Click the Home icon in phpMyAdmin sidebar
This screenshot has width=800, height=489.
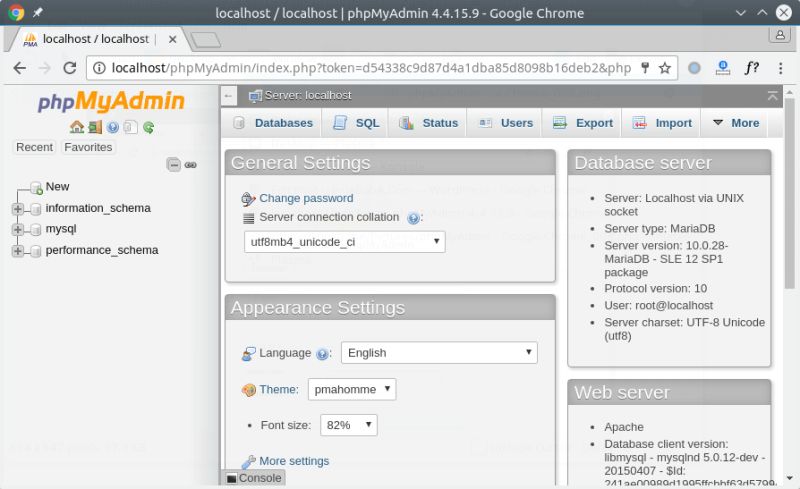tap(77, 127)
